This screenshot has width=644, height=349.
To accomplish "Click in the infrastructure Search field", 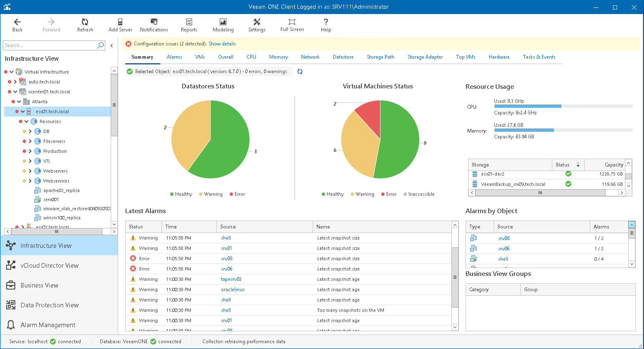I will point(50,45).
